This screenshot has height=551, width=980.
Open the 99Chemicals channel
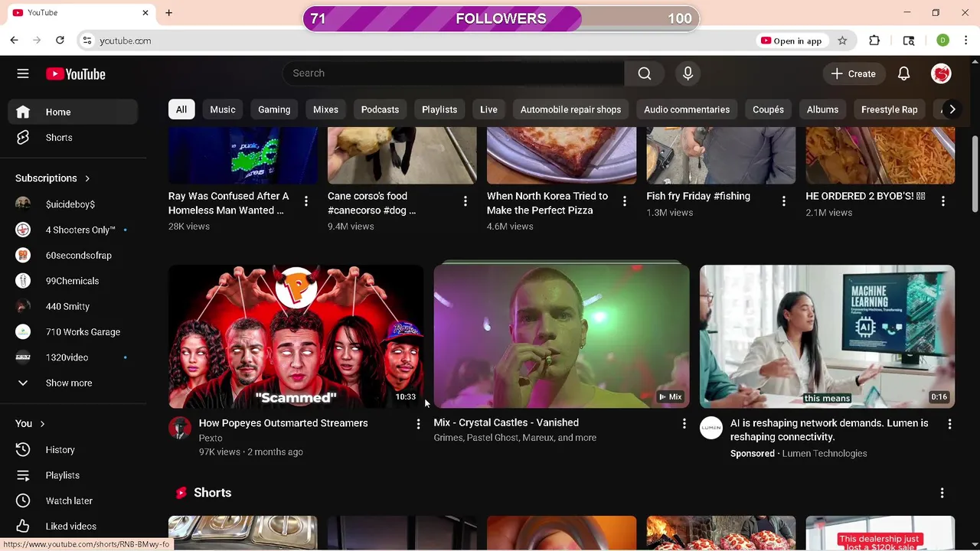coord(73,281)
